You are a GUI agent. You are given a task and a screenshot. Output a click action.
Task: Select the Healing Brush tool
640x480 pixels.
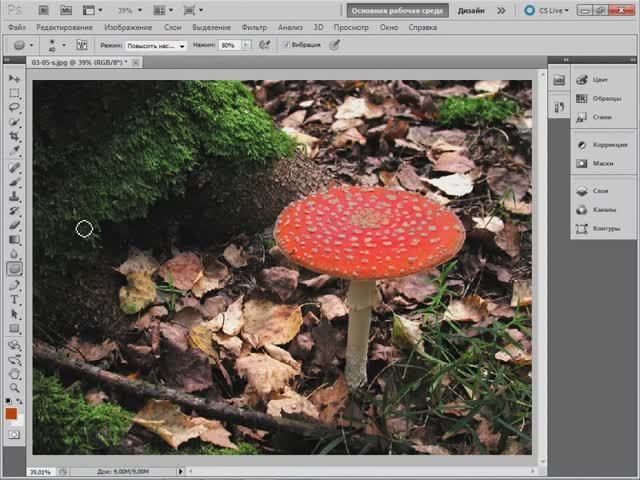click(x=14, y=167)
